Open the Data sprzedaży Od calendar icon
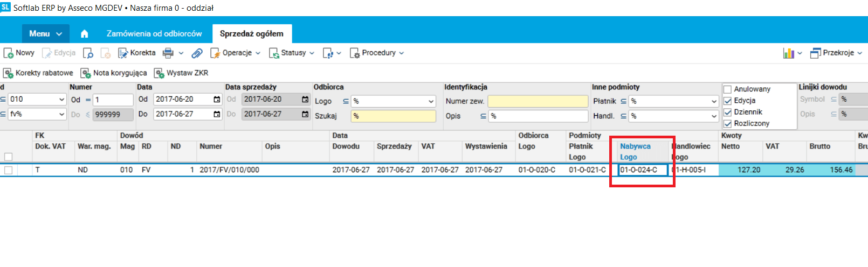This screenshot has width=868, height=267. pos(305,100)
